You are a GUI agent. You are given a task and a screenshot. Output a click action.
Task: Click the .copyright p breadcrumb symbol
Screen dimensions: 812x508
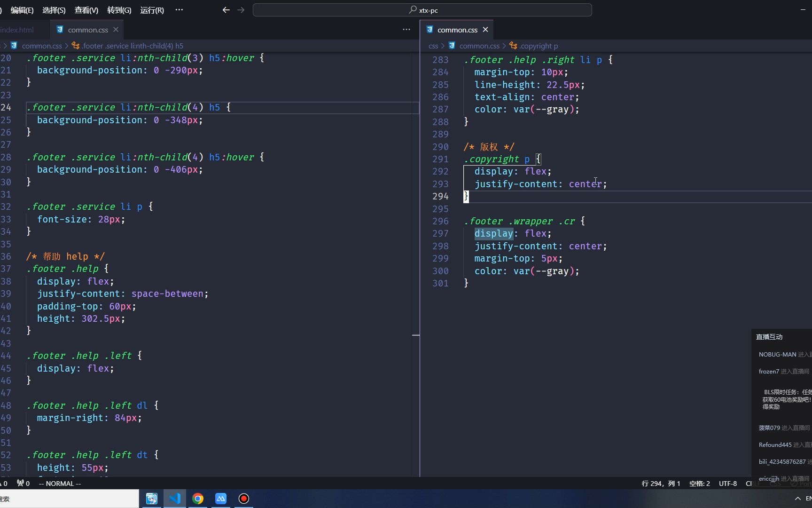click(539, 46)
